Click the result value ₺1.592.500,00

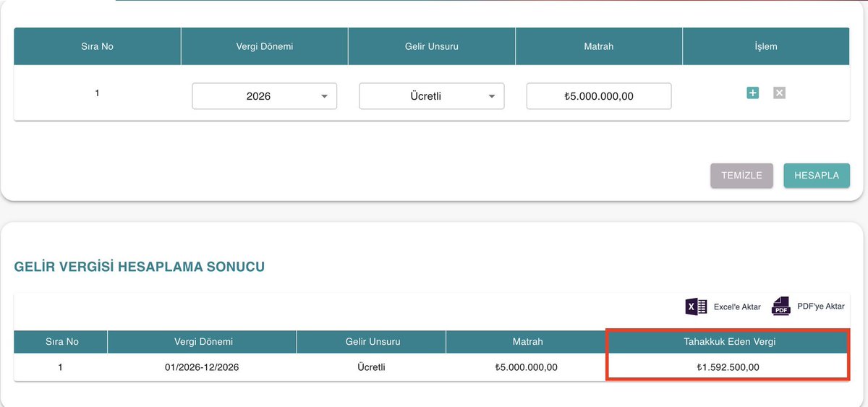click(x=728, y=367)
